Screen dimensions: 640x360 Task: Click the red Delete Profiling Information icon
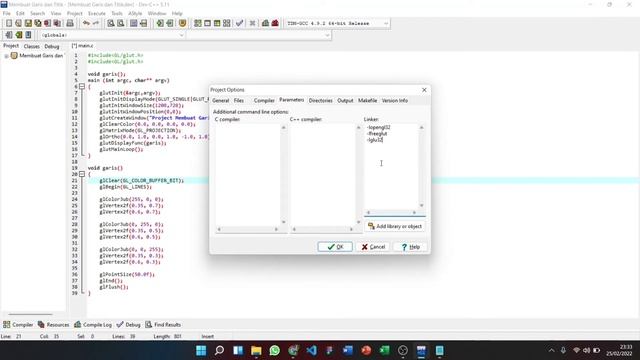click(x=275, y=23)
